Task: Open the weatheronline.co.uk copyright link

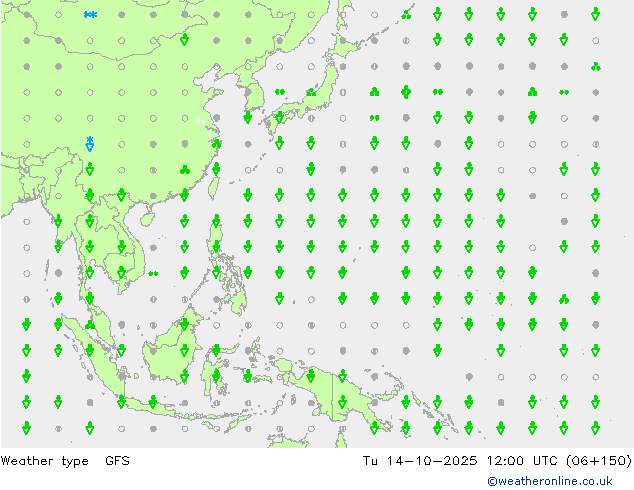Action: click(x=549, y=481)
